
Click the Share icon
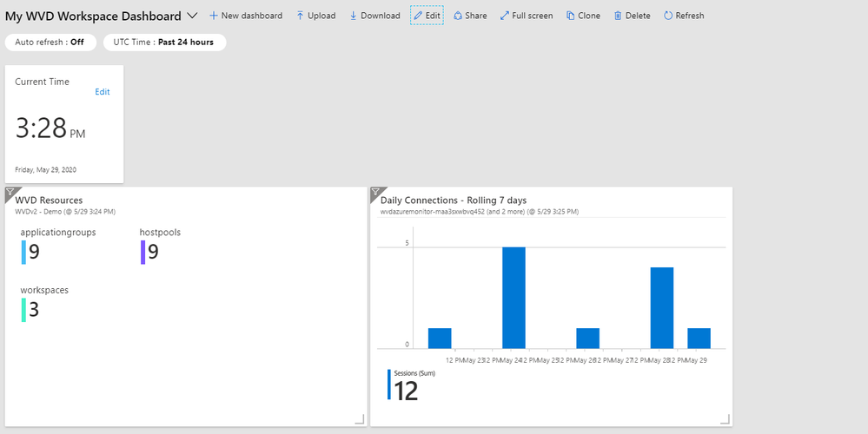tap(458, 16)
